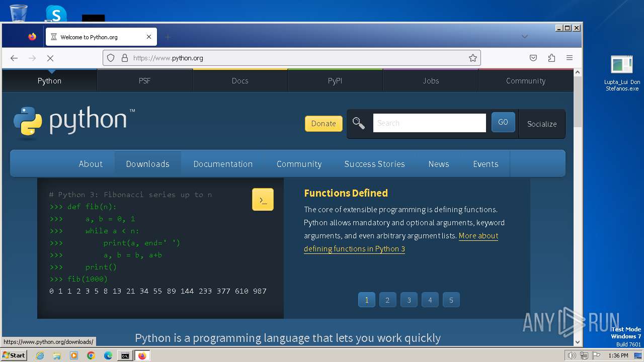This screenshot has height=362, width=644.
Task: Open the Firefox hamburger menu
Action: pos(570,58)
